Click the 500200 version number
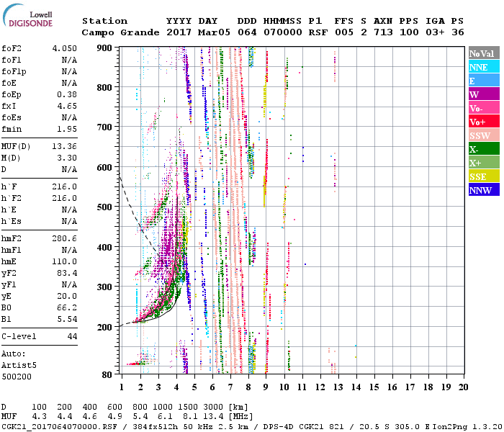 click(x=17, y=377)
